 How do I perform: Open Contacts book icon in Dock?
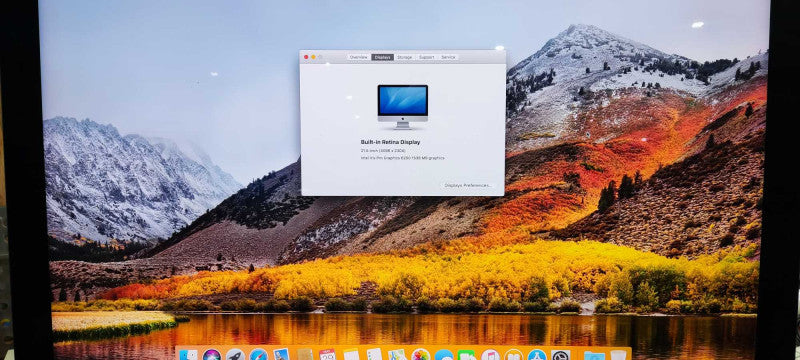coord(305,355)
